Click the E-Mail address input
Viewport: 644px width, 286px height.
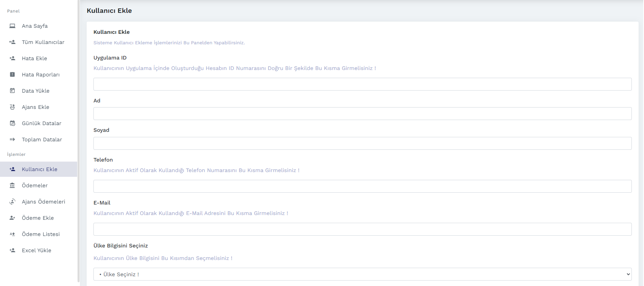362,229
